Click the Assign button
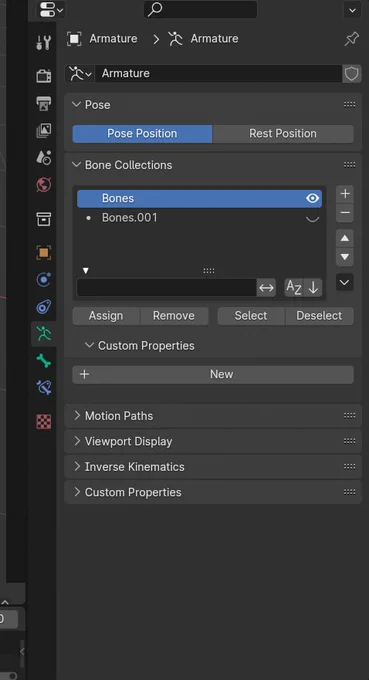Viewport: 369px width, 680px height. pyautogui.click(x=106, y=316)
